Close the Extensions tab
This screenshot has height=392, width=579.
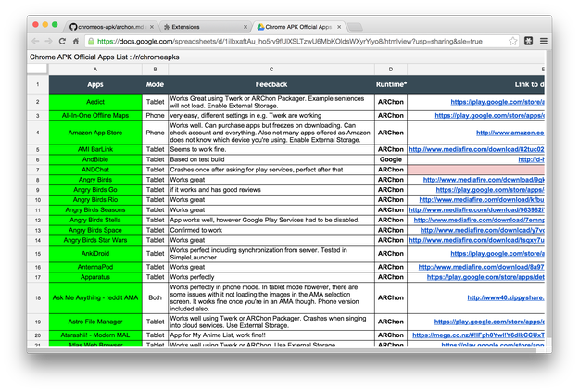coord(245,27)
